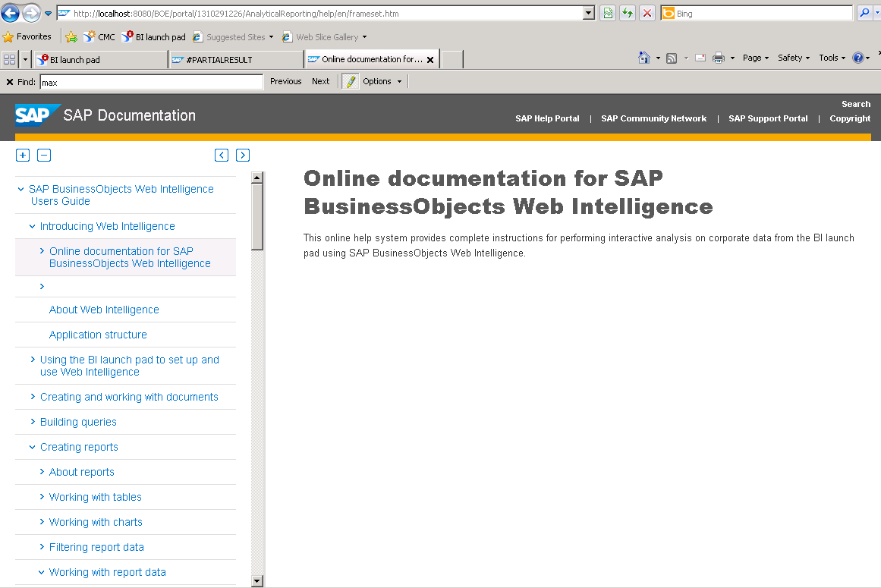
Task: Click the blue Help question mark icon
Action: pos(858,58)
